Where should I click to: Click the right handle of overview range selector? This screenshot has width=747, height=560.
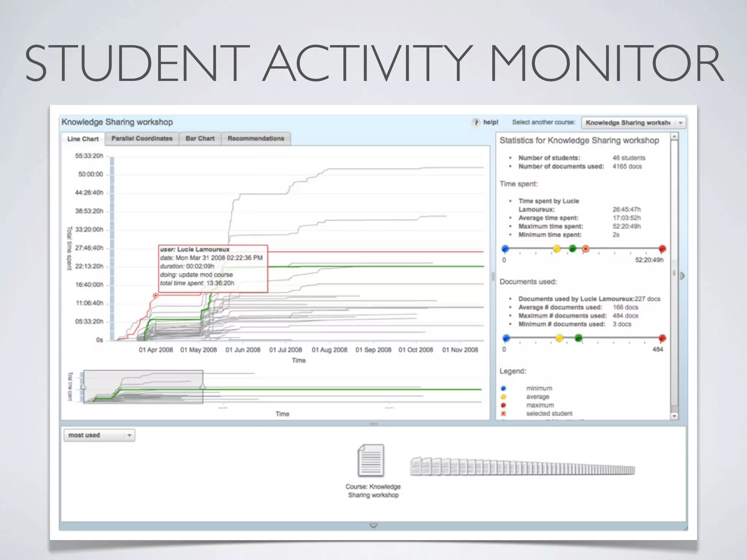pos(202,386)
